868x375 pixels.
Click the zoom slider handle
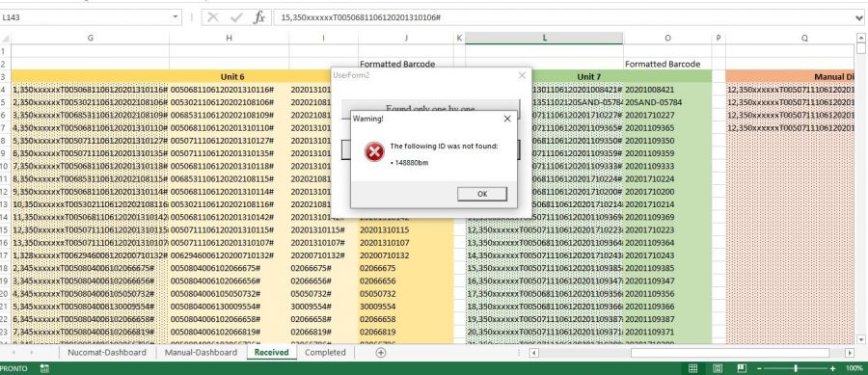(x=796, y=368)
